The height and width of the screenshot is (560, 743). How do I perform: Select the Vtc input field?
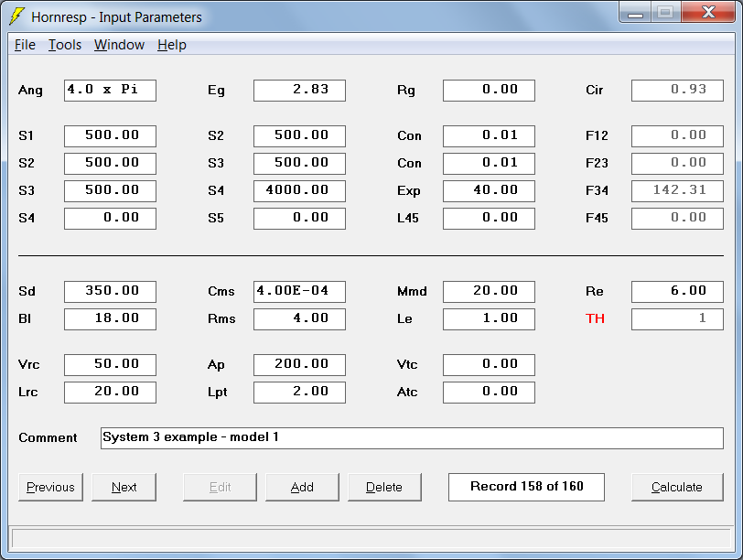point(489,365)
